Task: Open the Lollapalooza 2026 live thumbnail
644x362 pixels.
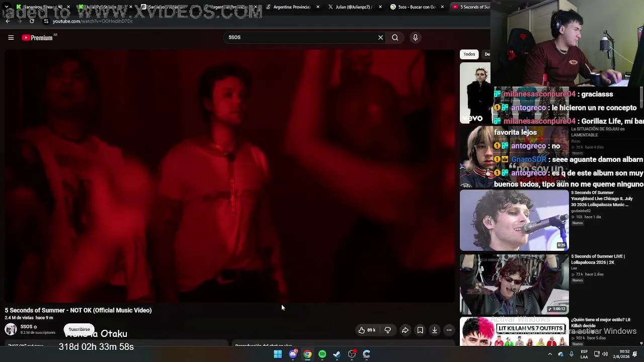Action: point(514,284)
